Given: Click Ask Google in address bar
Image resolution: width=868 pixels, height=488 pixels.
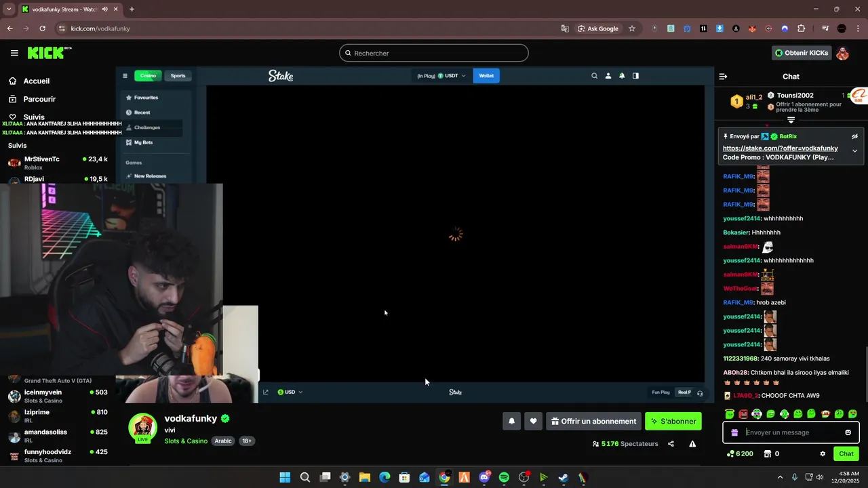Looking at the screenshot, I should tap(598, 28).
